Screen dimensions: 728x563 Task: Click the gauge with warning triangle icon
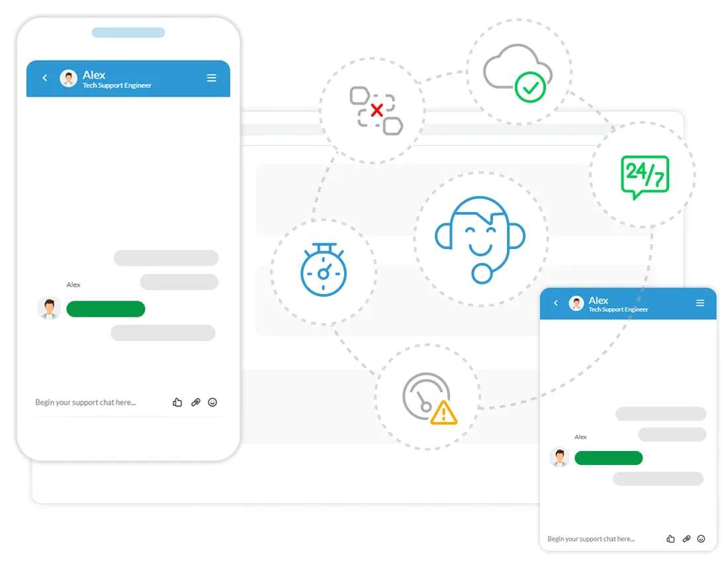click(429, 399)
